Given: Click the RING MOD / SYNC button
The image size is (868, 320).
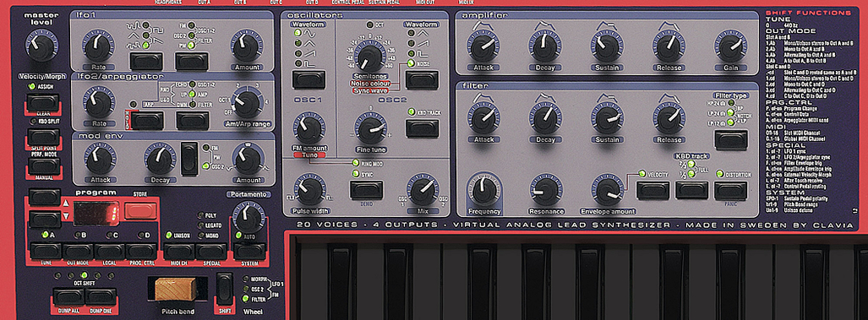Looking at the screenshot, I should [366, 190].
